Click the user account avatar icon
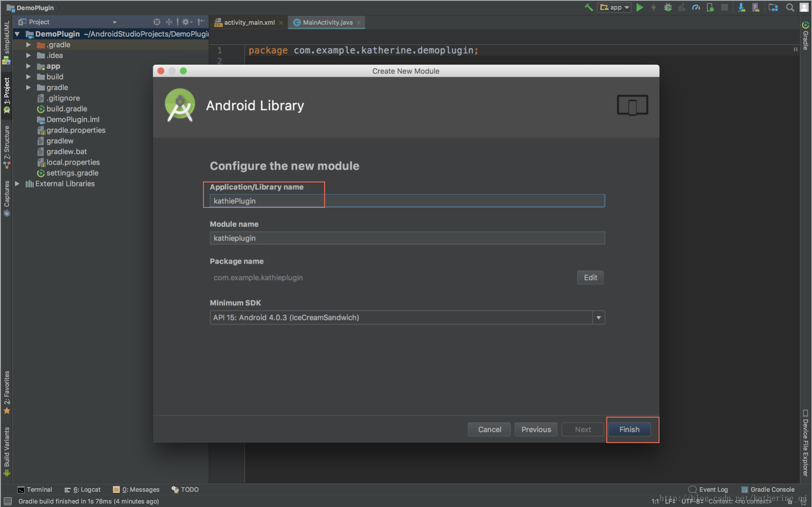This screenshot has width=812, height=507. point(804,7)
